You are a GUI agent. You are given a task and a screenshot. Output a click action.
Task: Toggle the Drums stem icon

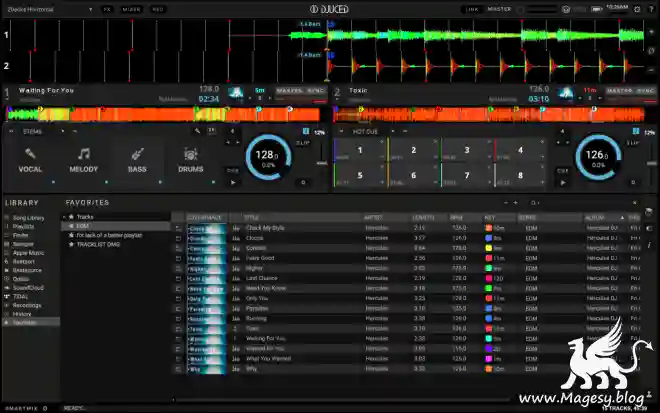pos(191,154)
